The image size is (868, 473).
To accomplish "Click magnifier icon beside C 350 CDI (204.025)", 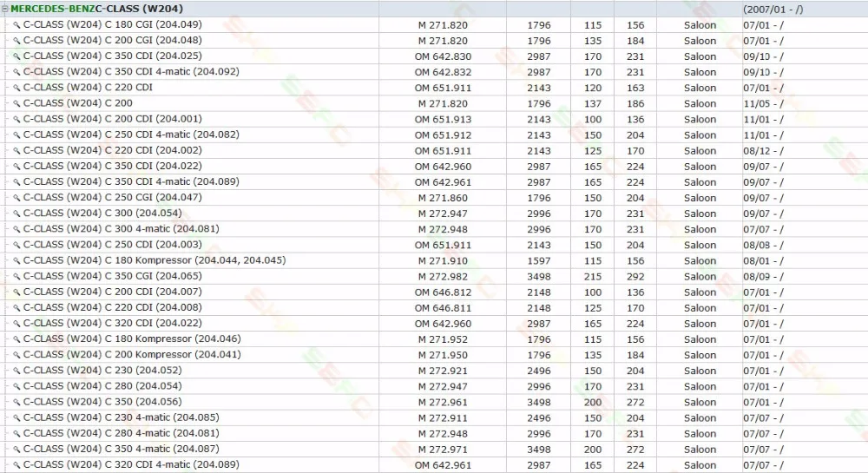I will [x=16, y=56].
